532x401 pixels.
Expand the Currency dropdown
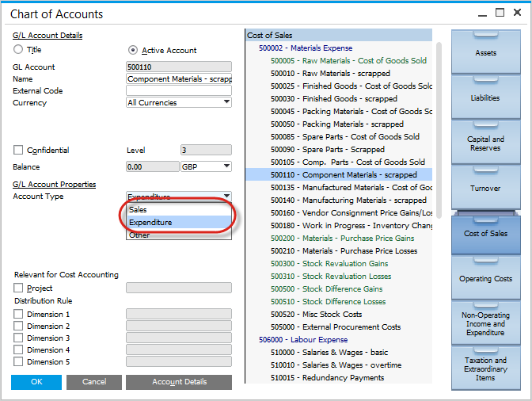tap(226, 102)
